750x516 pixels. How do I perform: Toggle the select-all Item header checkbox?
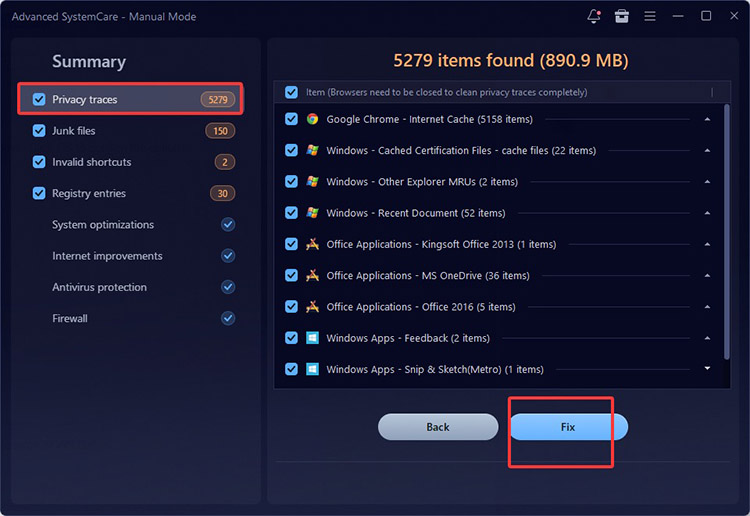291,92
